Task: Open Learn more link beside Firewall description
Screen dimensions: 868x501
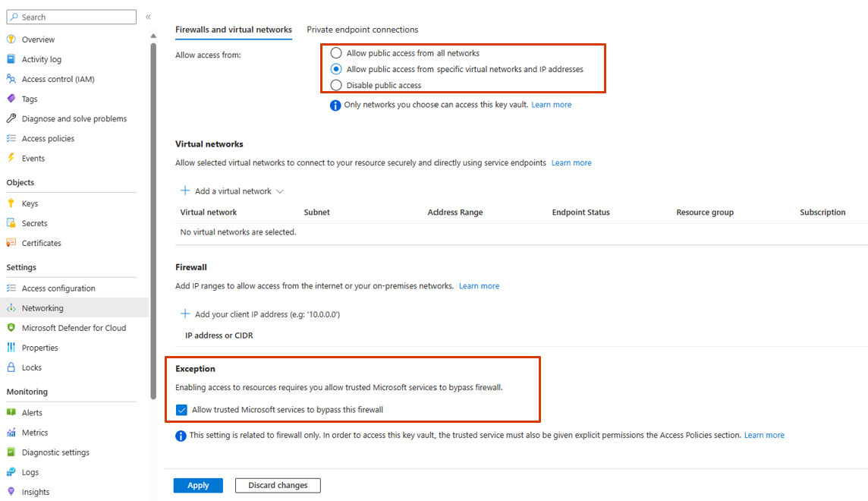Action: [x=479, y=286]
